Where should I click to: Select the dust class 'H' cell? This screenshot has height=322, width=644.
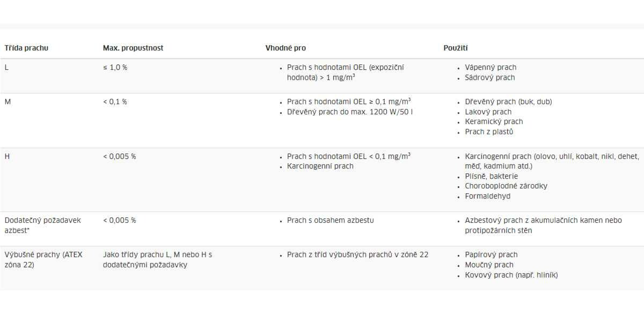point(7,156)
